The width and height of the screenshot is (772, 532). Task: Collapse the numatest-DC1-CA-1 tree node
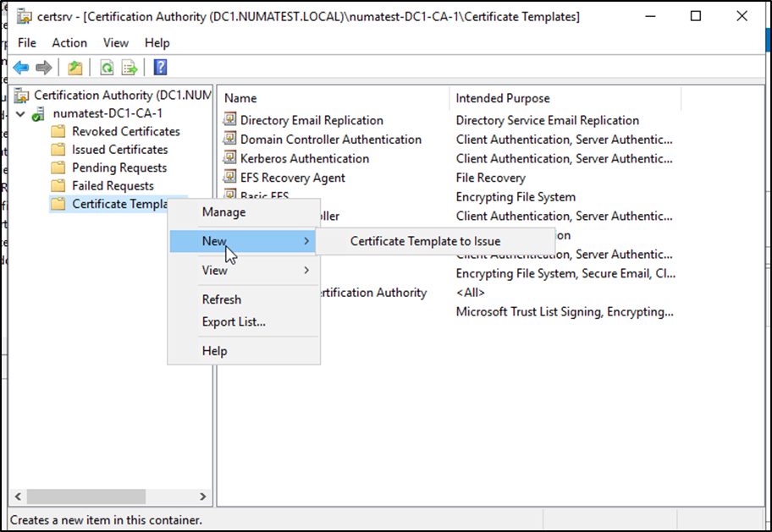[21, 114]
